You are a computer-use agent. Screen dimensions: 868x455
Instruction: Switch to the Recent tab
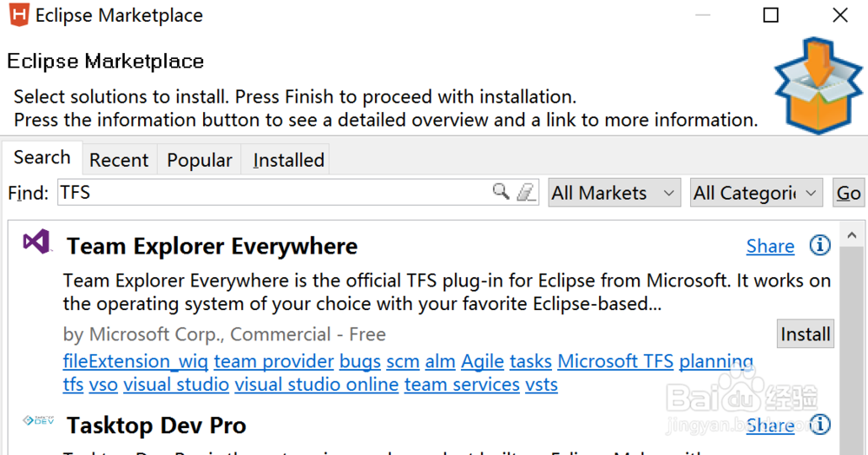(x=119, y=160)
